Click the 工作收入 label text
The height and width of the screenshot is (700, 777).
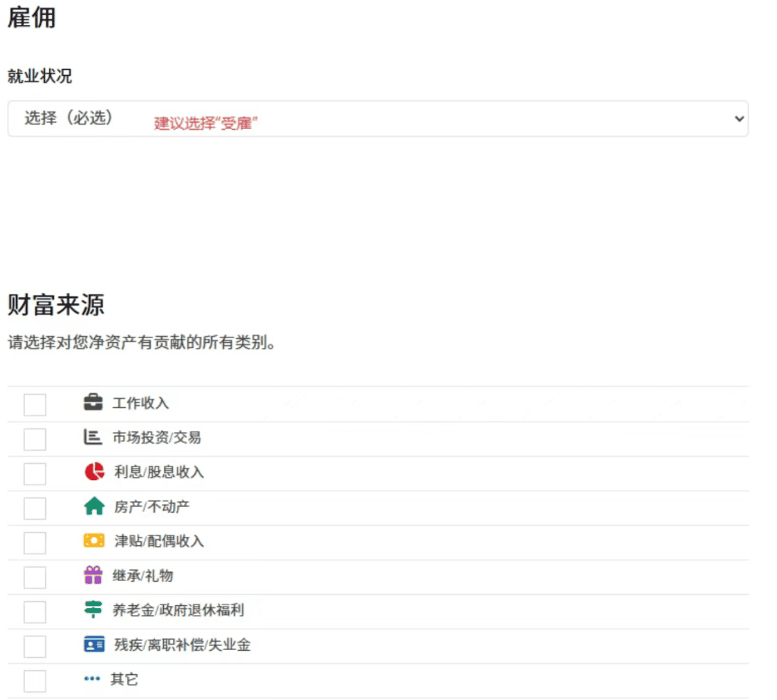point(140,403)
